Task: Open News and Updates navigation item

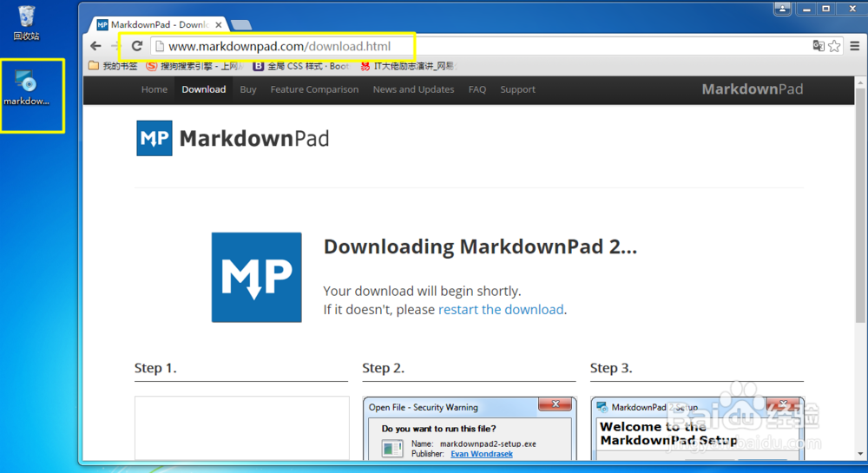Action: (413, 89)
